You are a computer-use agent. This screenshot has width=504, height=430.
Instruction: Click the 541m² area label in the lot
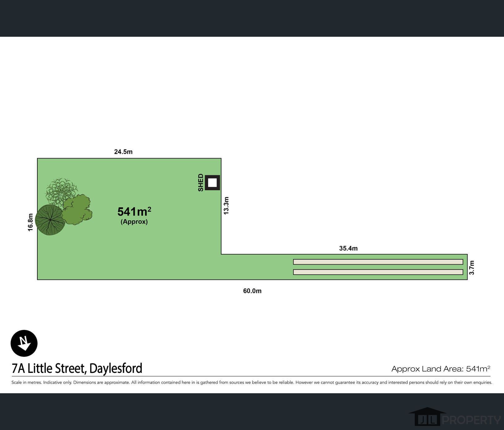tap(134, 212)
